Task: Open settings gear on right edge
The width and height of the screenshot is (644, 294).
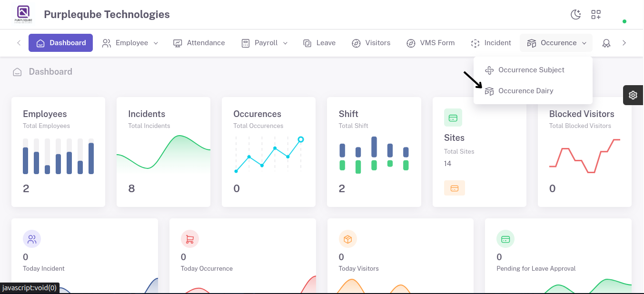Action: pyautogui.click(x=633, y=95)
